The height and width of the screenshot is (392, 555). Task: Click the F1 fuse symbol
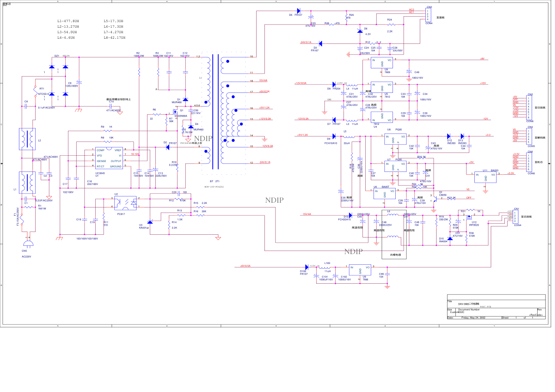[x=22, y=219]
